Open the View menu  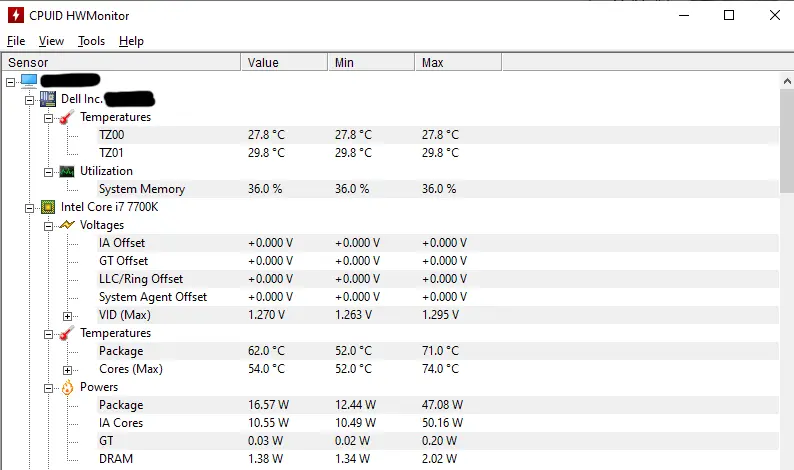click(51, 41)
